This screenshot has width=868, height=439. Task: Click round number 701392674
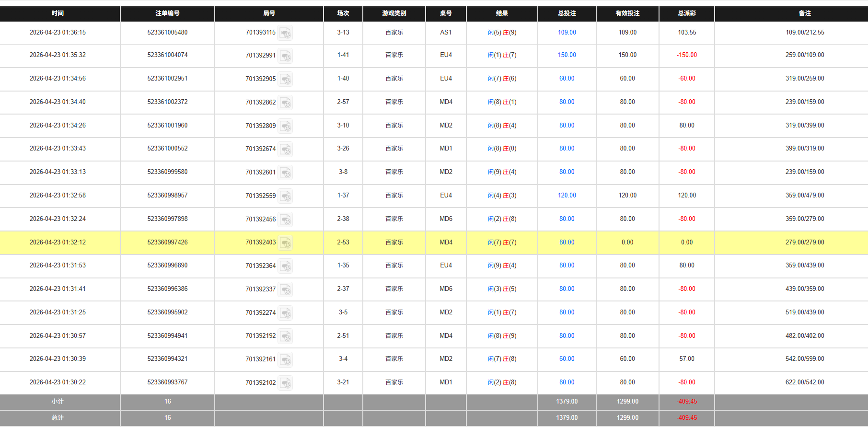261,149
